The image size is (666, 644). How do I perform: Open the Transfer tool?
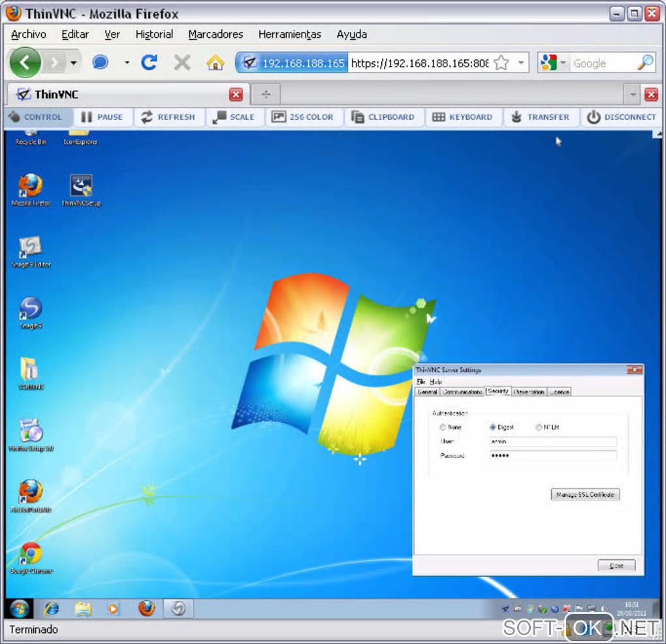coord(540,117)
